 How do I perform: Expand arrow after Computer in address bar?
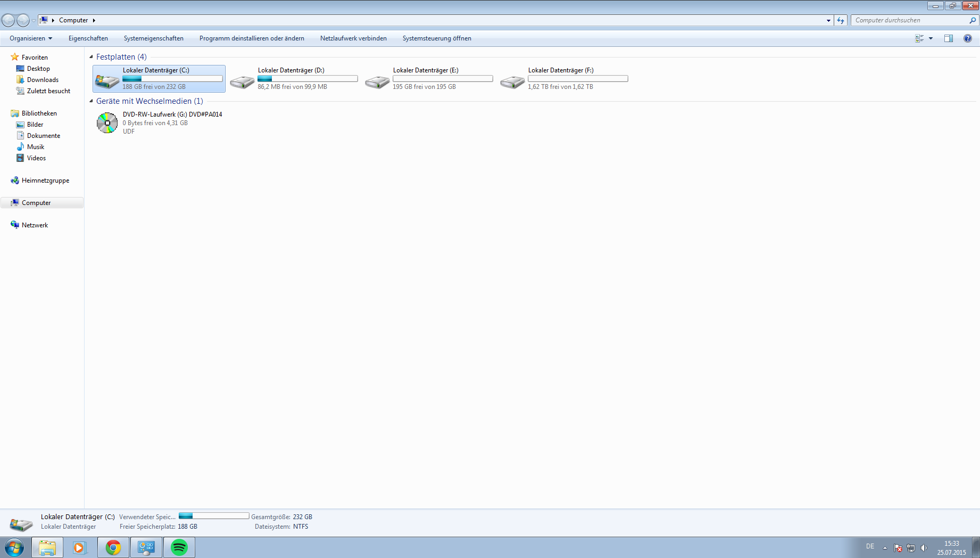coord(94,20)
